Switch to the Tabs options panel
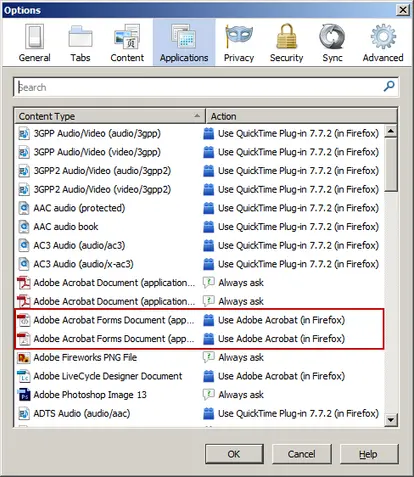This screenshot has width=414, height=477. click(x=80, y=43)
